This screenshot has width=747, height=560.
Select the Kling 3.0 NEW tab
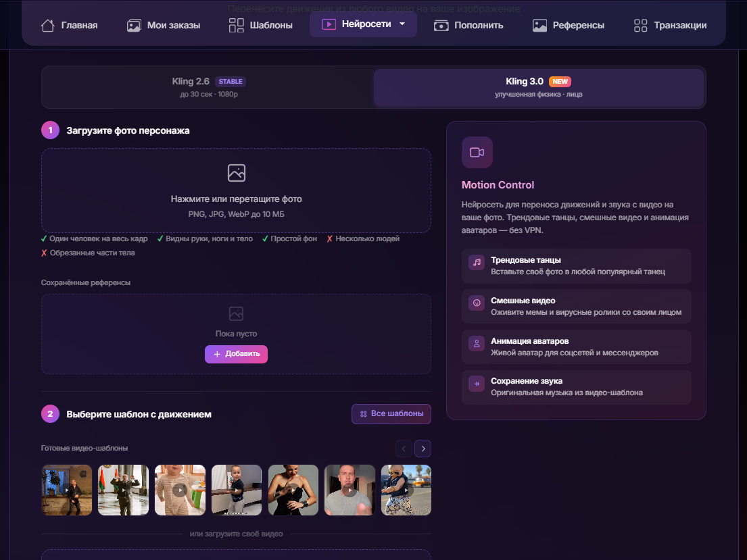(539, 87)
